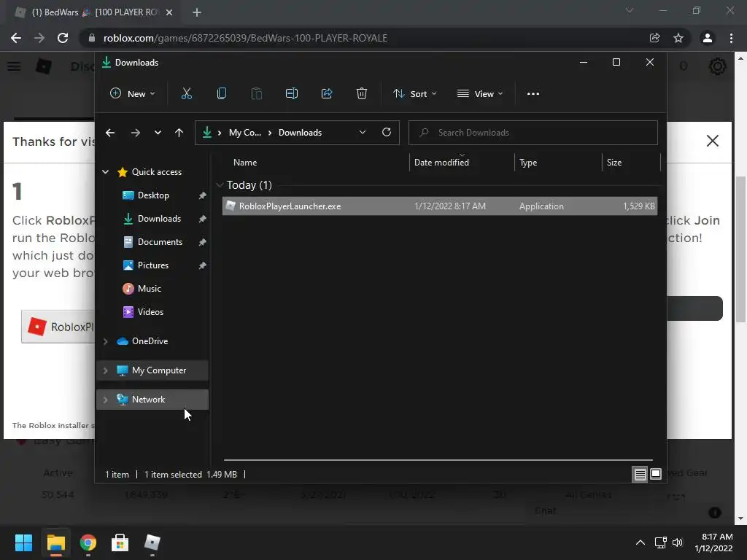747x560 pixels.
Task: Go back with Explorer's back arrow
Action: 110,133
